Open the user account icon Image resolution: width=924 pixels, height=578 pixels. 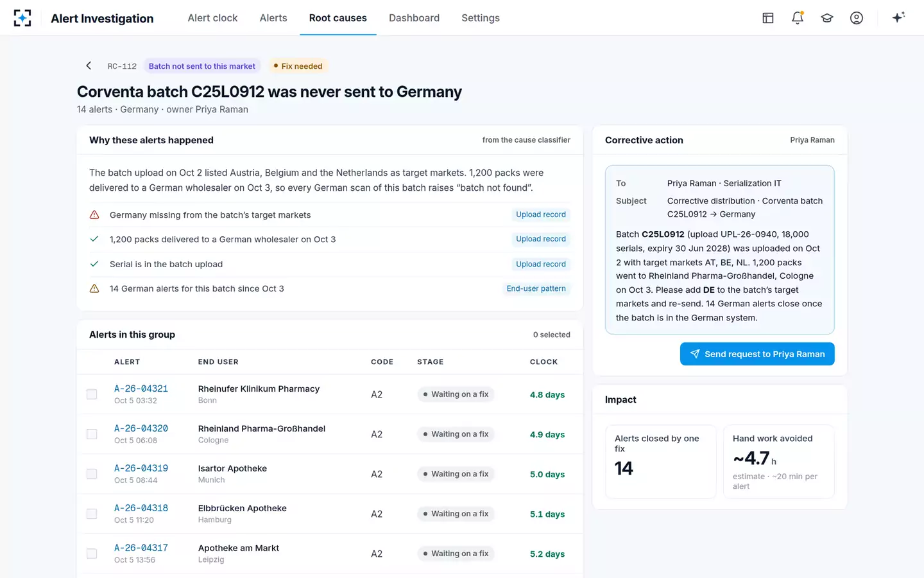(857, 18)
